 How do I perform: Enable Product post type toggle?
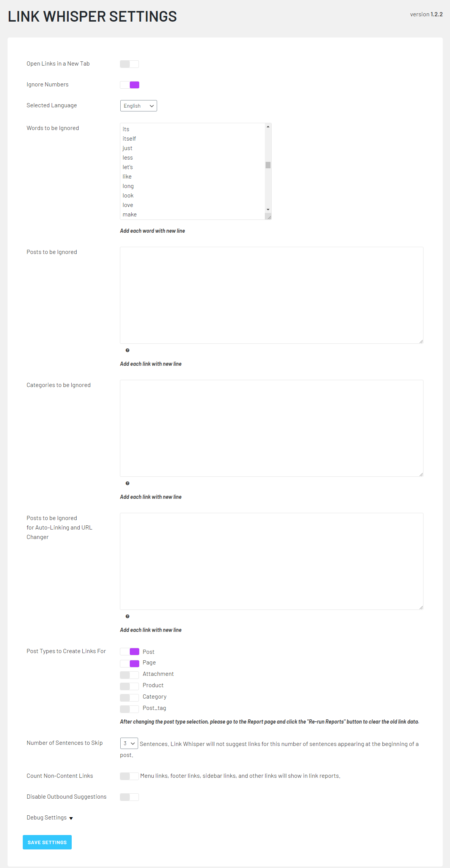pos(129,686)
